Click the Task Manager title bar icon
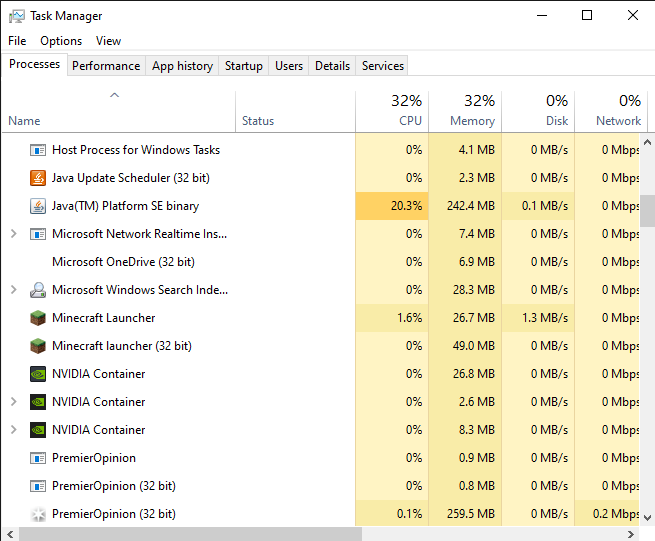The width and height of the screenshot is (655, 541). [x=16, y=16]
